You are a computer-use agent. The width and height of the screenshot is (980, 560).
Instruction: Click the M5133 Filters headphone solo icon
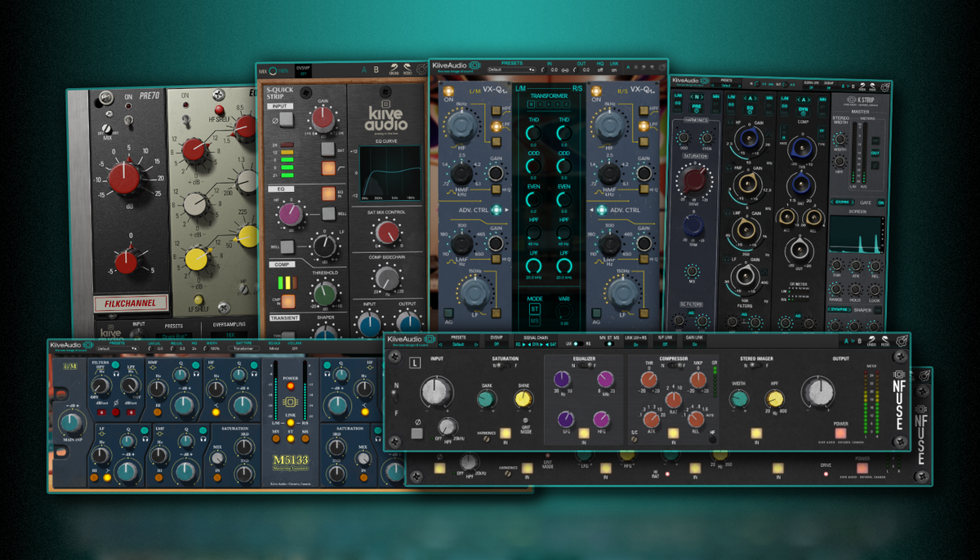[117, 374]
